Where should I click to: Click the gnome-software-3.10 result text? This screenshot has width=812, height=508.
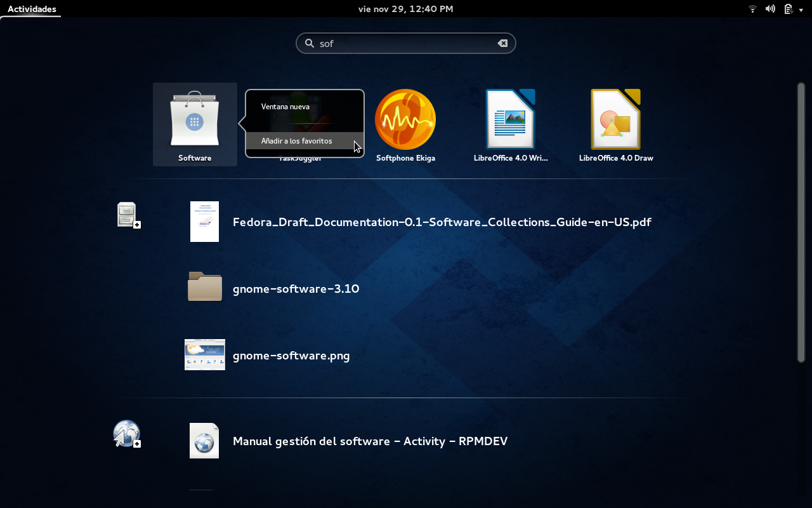[296, 289]
